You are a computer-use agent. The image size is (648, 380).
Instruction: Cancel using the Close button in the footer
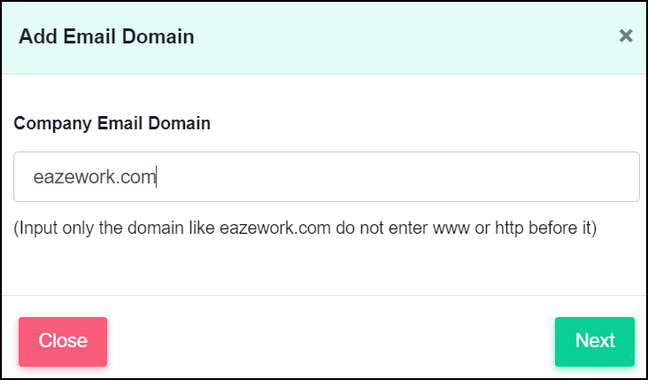click(63, 342)
